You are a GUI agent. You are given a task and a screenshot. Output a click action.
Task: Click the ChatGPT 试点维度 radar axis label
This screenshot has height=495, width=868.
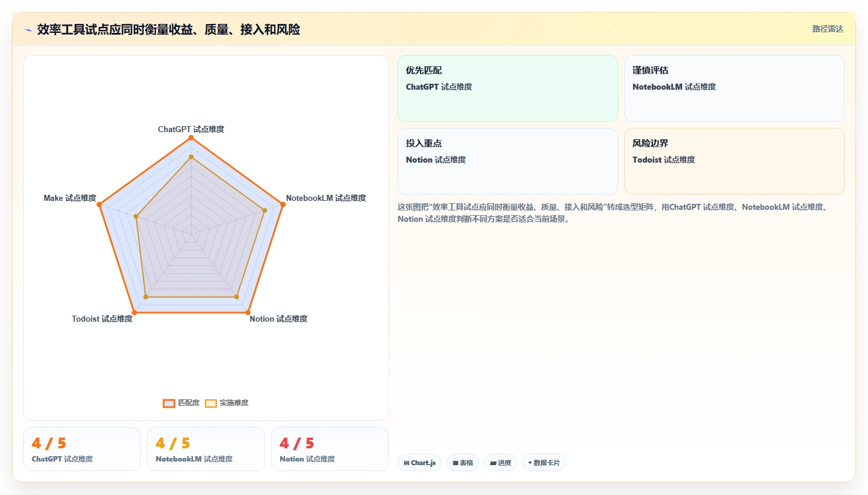(191, 129)
